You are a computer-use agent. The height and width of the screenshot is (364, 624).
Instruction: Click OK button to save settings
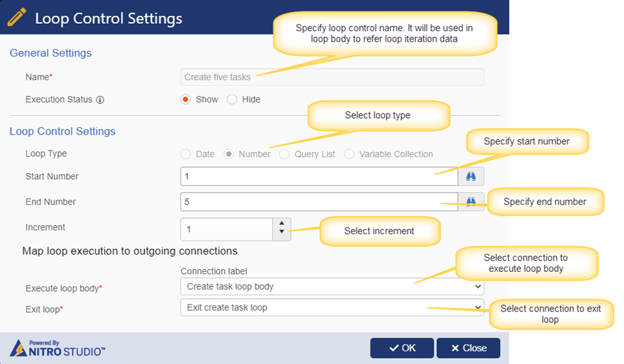pos(402,348)
